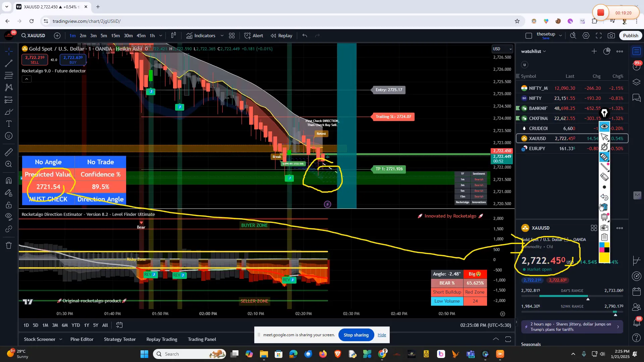Select NIFTY row in watchlist
Viewport: 644px width, 362px height.
pos(572,98)
